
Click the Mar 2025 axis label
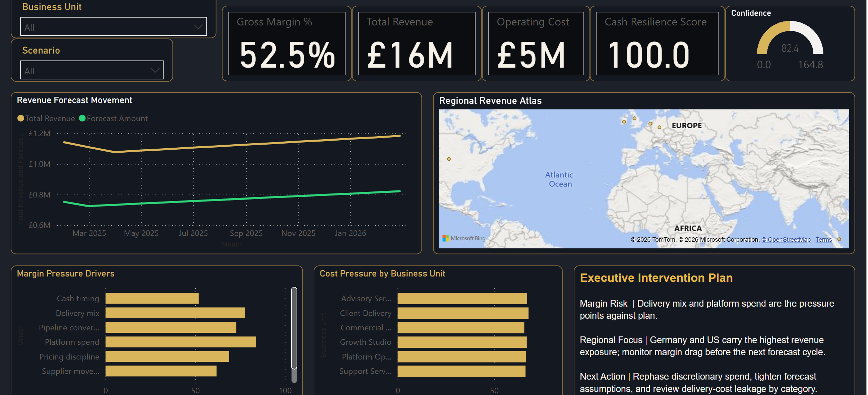(89, 233)
